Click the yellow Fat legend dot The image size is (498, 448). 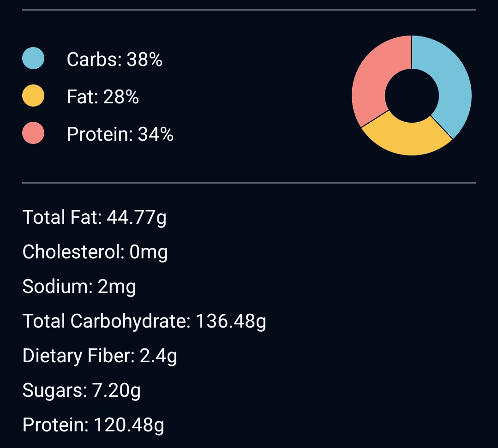[x=33, y=96]
